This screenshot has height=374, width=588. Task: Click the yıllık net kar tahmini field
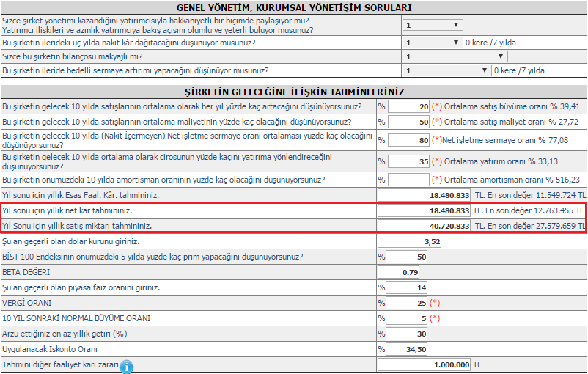tap(424, 210)
